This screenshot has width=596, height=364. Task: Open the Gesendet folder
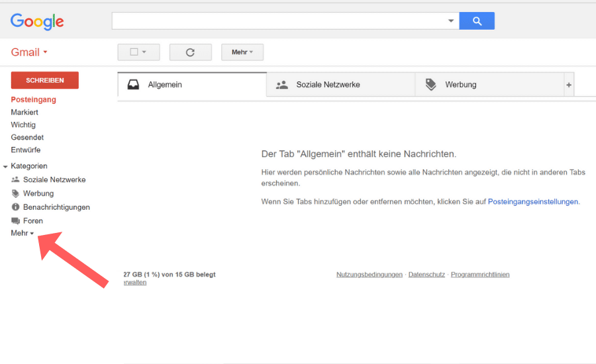click(x=27, y=137)
